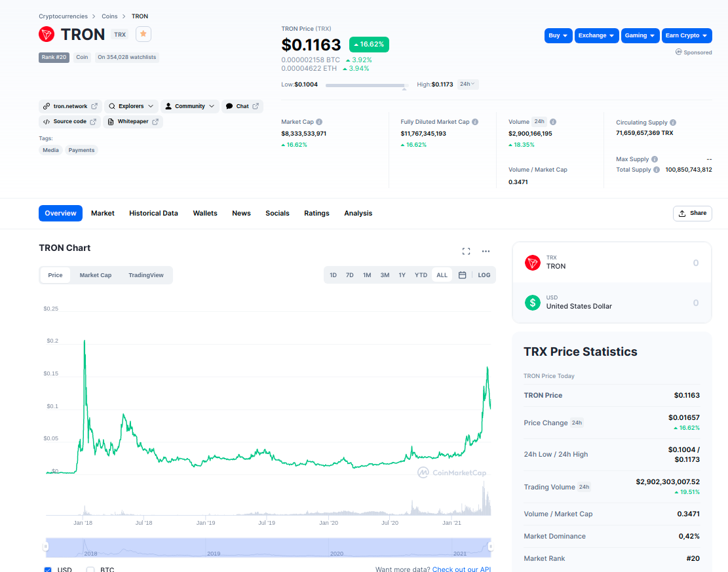Open fullscreen chart view icon
Screen dimensions: 728x572
[x=467, y=251]
